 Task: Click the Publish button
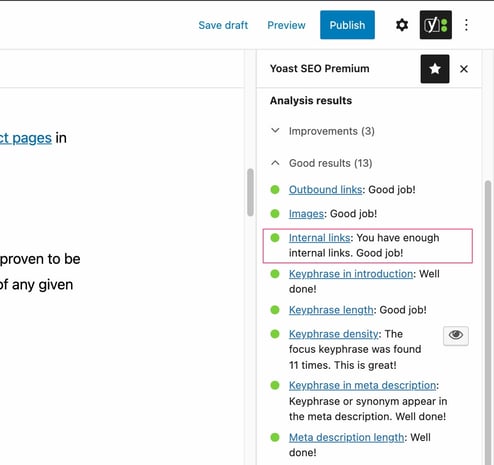coord(347,25)
